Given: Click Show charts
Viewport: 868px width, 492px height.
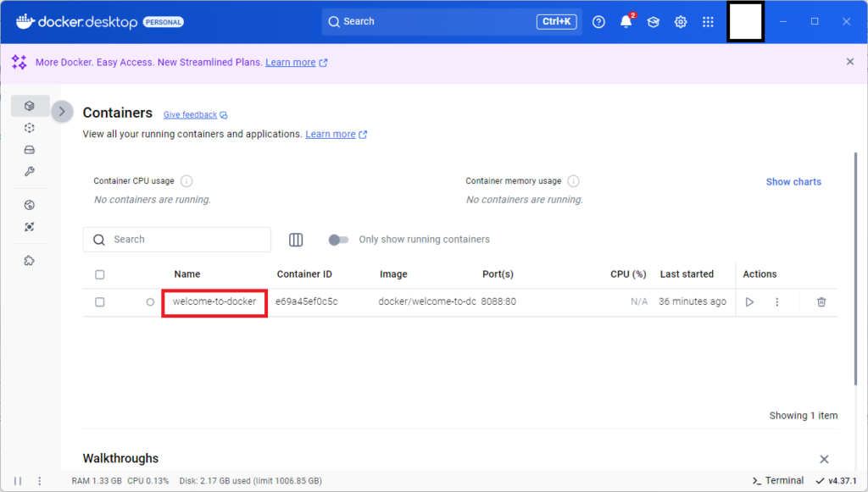Looking at the screenshot, I should coord(793,182).
